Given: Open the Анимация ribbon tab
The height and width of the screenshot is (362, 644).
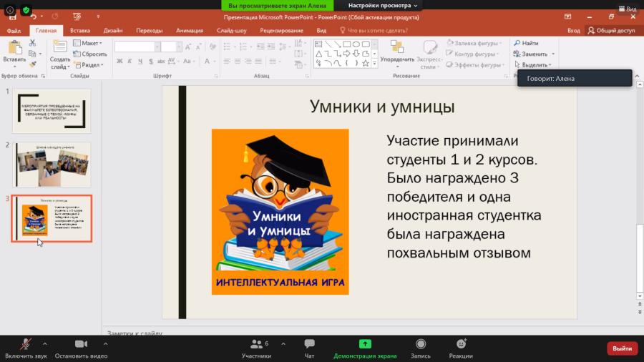Looking at the screenshot, I should click(x=190, y=30).
